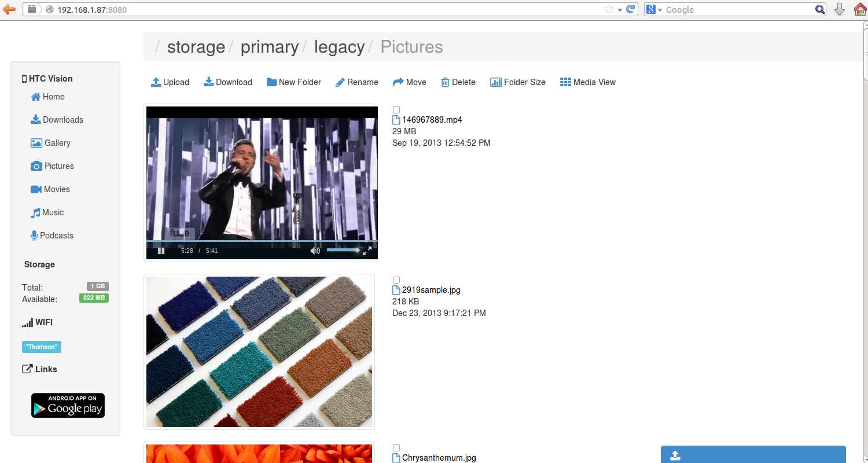
Task: Click the Google Play Android app badge
Action: [68, 405]
